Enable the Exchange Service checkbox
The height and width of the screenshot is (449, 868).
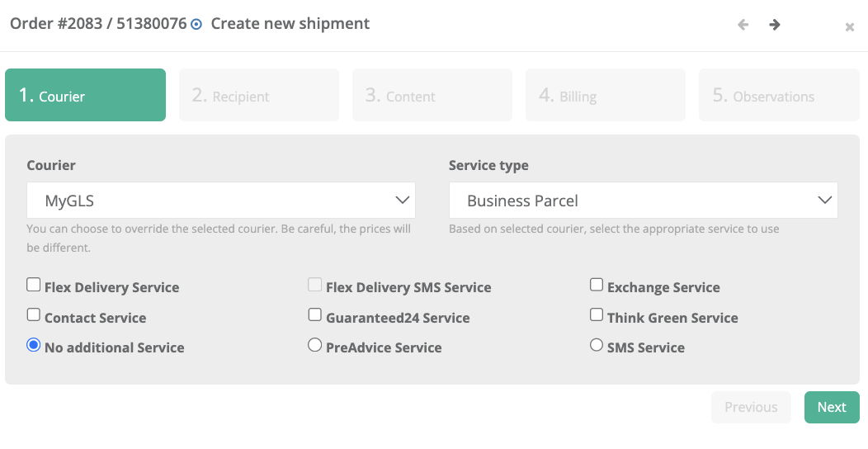coord(597,285)
